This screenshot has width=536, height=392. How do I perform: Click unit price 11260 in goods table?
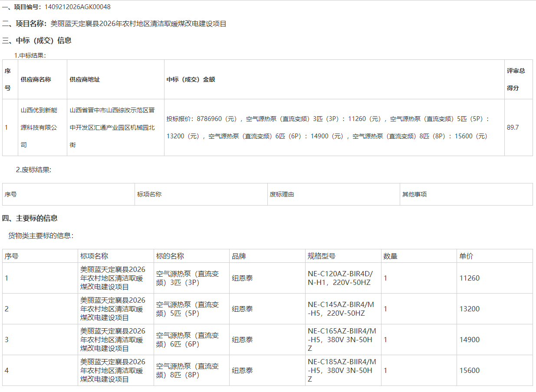click(x=470, y=278)
